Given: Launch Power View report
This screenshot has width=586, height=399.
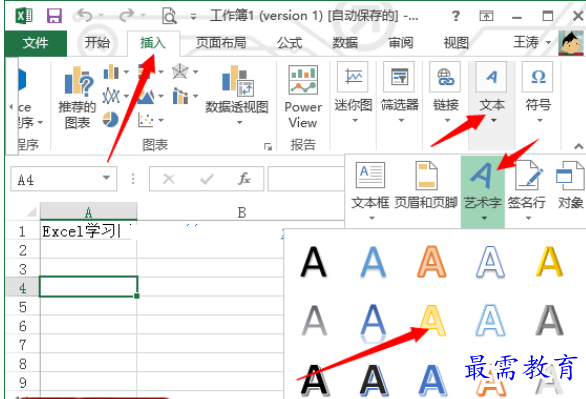Looking at the screenshot, I should (303, 97).
